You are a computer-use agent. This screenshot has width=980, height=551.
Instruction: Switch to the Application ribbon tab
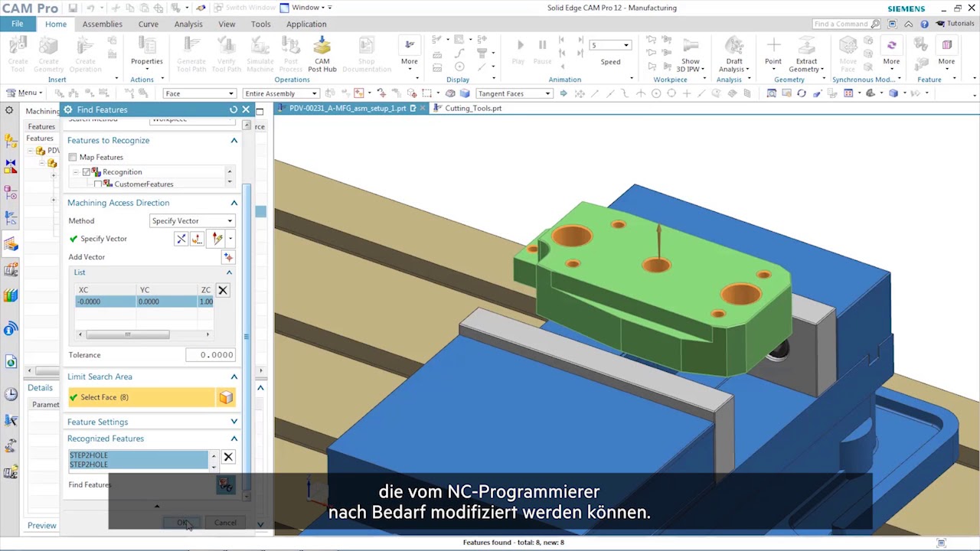pos(306,24)
